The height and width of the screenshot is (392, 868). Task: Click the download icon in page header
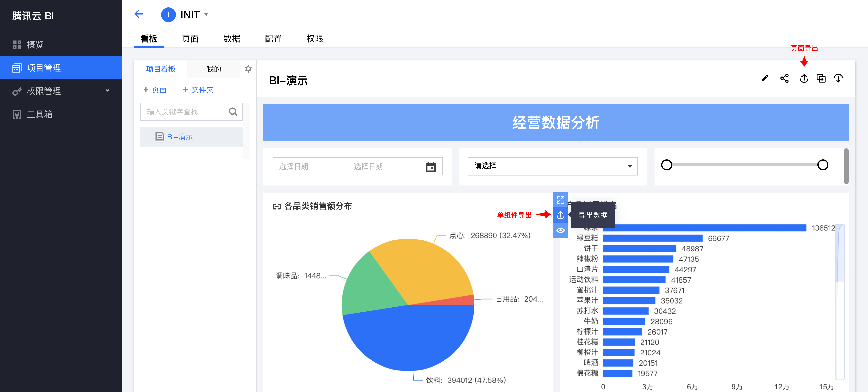838,79
